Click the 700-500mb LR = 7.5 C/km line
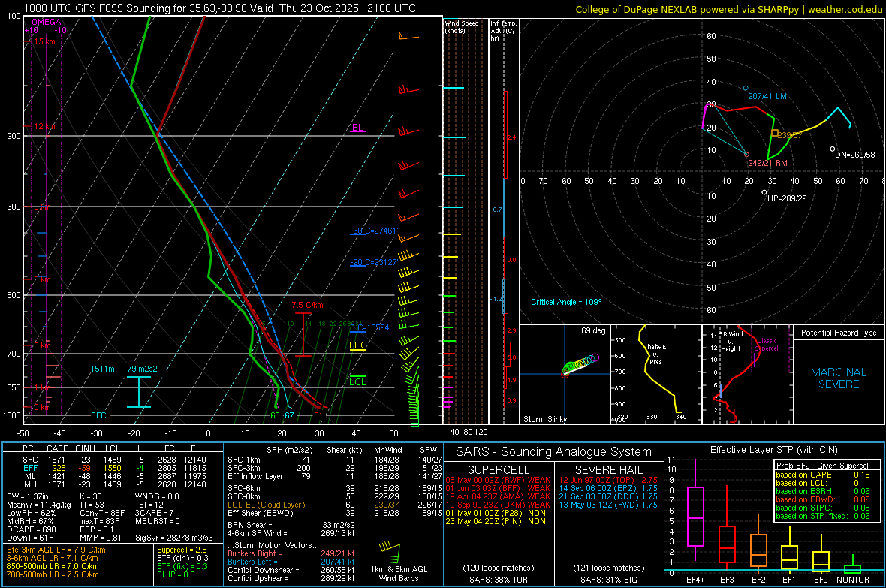Screen dimensions: 886x588 click(x=53, y=574)
